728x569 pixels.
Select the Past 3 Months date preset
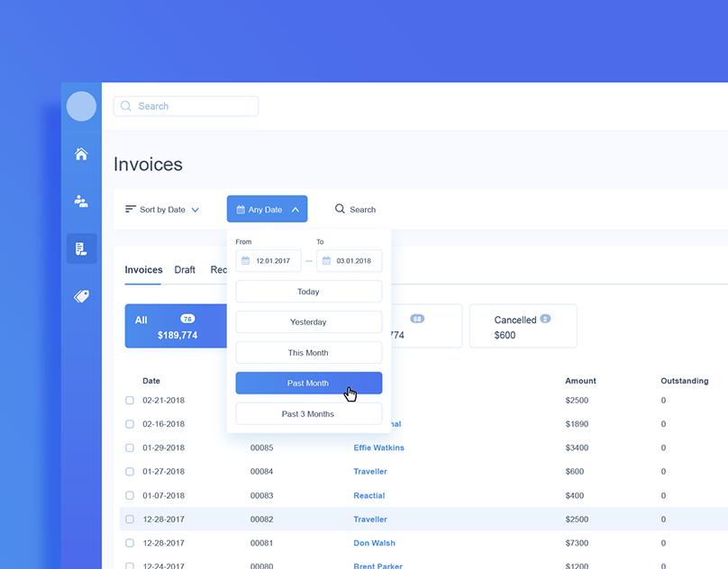point(309,414)
